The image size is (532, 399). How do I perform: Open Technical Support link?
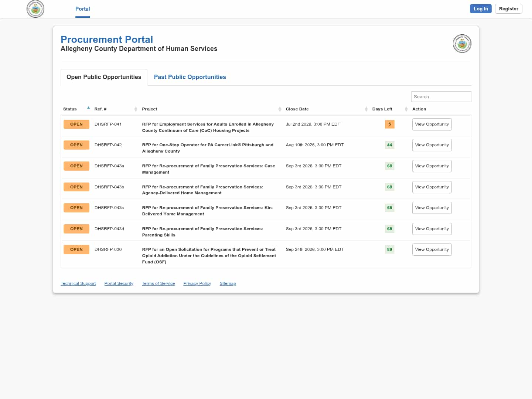[x=78, y=284]
